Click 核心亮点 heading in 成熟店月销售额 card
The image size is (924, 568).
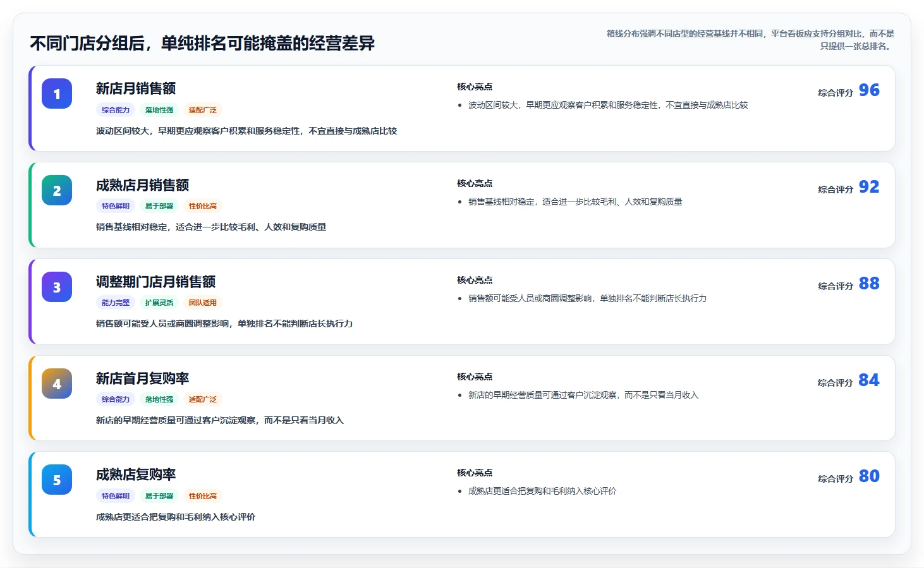pyautogui.click(x=475, y=183)
